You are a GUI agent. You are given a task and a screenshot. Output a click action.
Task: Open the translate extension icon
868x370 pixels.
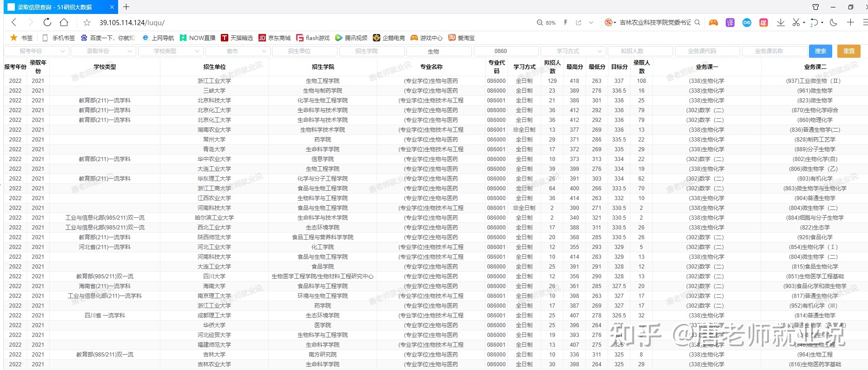point(730,22)
